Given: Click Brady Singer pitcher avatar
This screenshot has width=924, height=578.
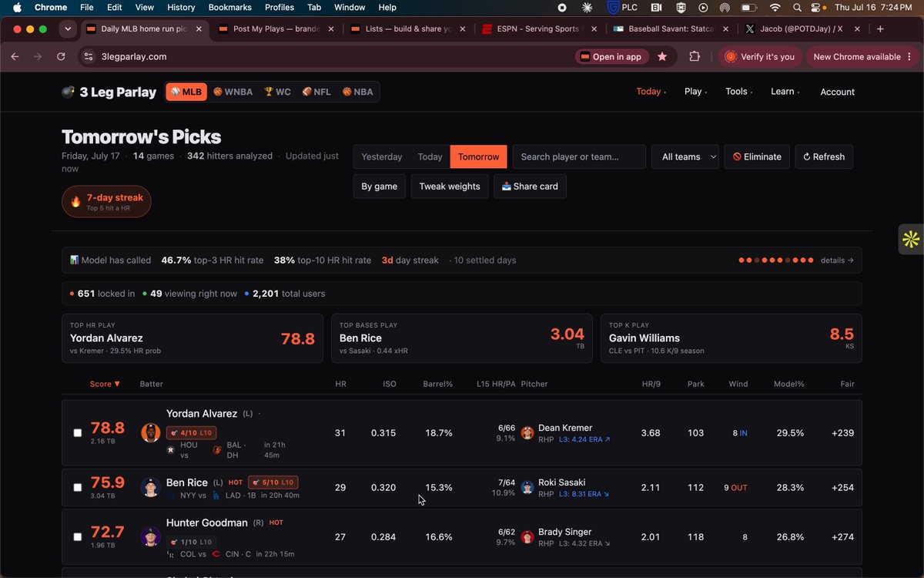Looking at the screenshot, I should click(527, 536).
